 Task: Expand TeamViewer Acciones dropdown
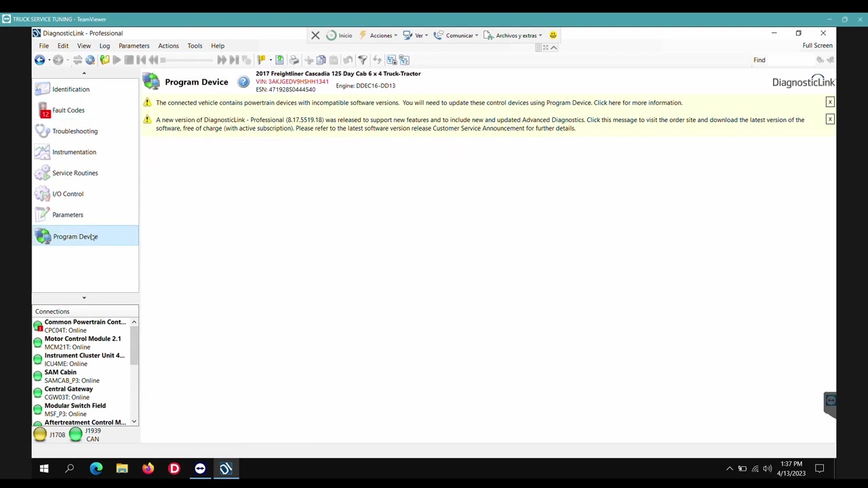click(379, 35)
